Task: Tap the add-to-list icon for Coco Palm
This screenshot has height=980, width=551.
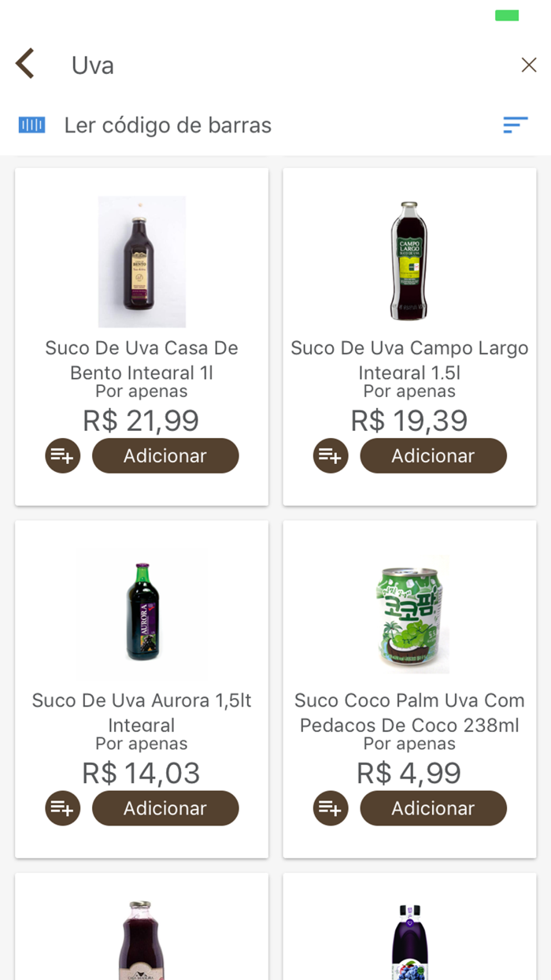Action: [330, 808]
